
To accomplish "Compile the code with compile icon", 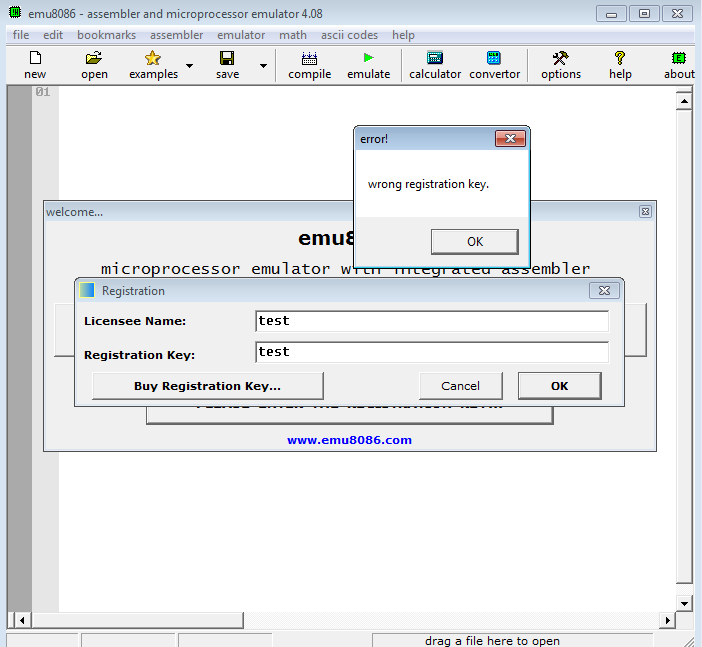I will click(309, 59).
